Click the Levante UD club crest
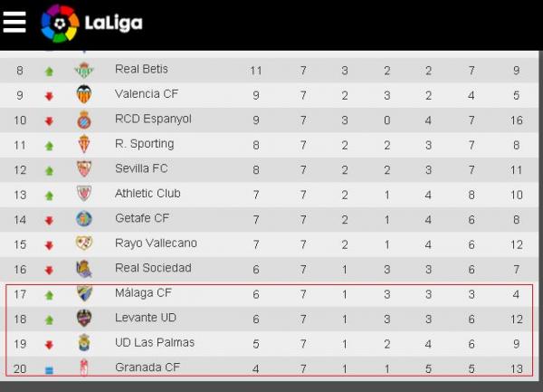 82,319
